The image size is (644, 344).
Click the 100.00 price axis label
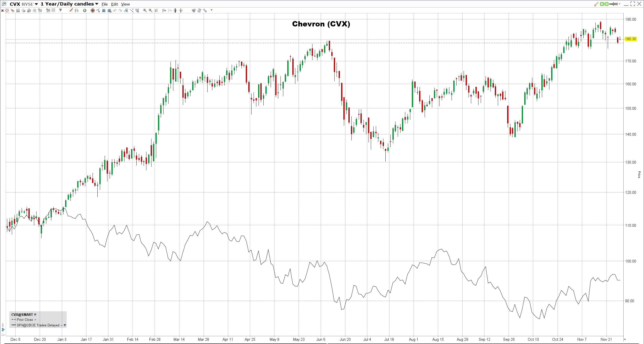coord(631,261)
